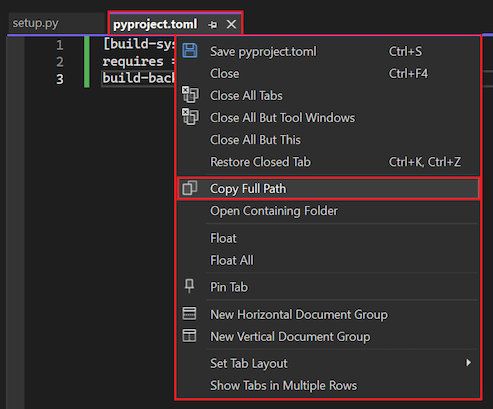Click the Pin Tab pushpin icon
Viewport: 493px width, 409px height.
pos(189,286)
